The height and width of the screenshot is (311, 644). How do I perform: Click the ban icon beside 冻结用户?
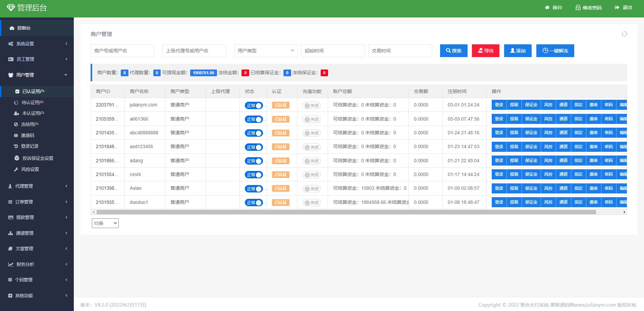click(x=16, y=124)
